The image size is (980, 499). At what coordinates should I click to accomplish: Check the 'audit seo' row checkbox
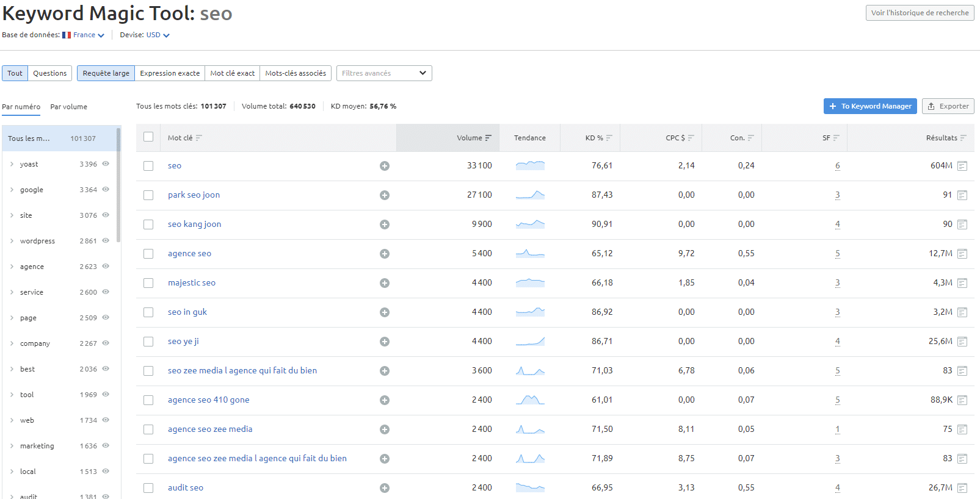click(148, 488)
